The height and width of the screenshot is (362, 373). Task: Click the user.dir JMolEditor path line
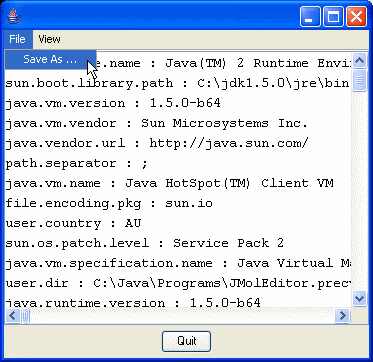tap(177, 283)
